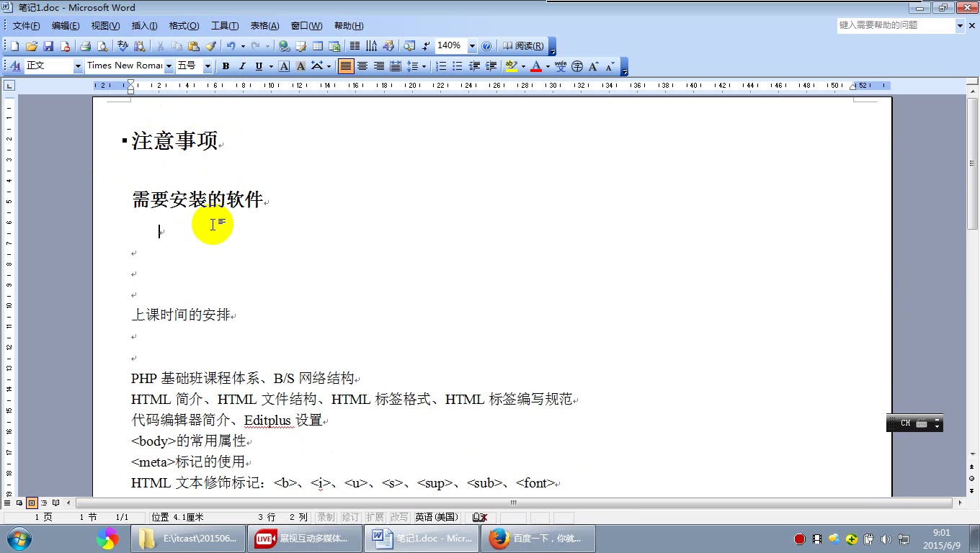Screen dimensions: 980x553
Task: Undo the last action
Action: [231, 46]
